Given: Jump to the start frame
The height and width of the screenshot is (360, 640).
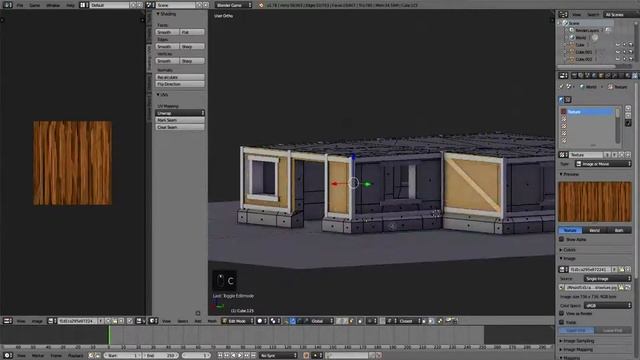Looking at the screenshot, I should pyautogui.click(x=220, y=356).
